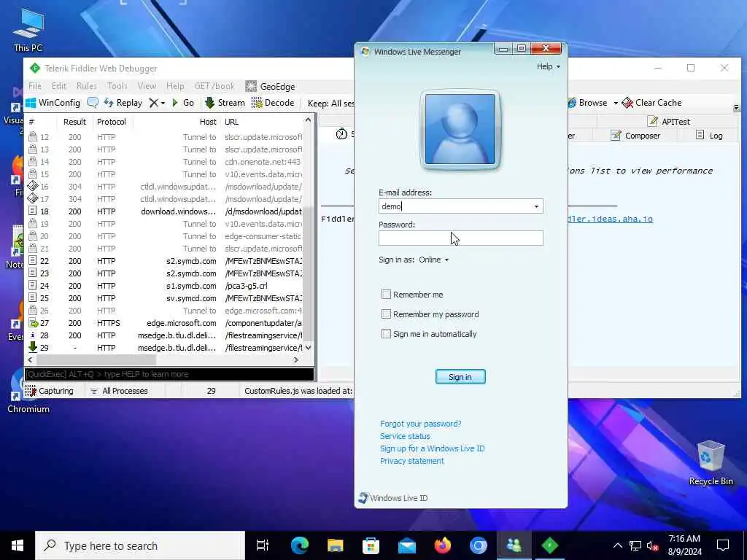Viewport: 747px width, 560px height.
Task: Click the comment bubble icon in Fiddler toolbar
Action: coord(93,103)
